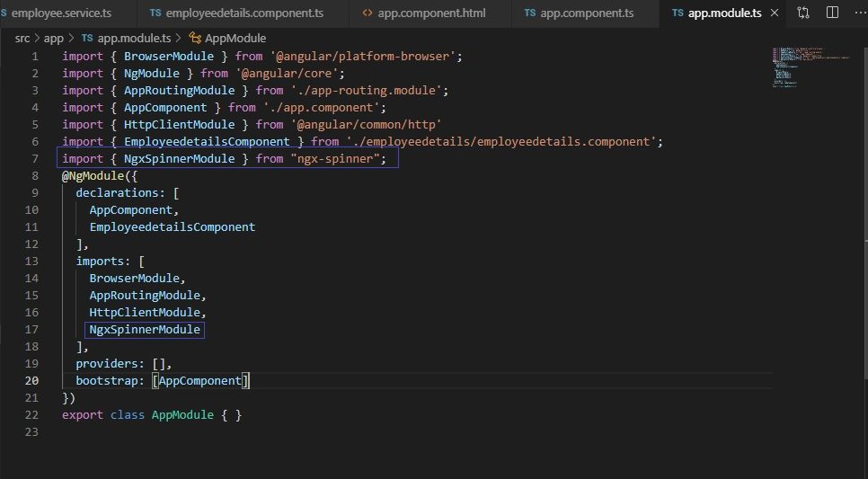868x479 pixels.
Task: Click 'EmployeedetailsComponent' on line 6
Action: point(207,142)
